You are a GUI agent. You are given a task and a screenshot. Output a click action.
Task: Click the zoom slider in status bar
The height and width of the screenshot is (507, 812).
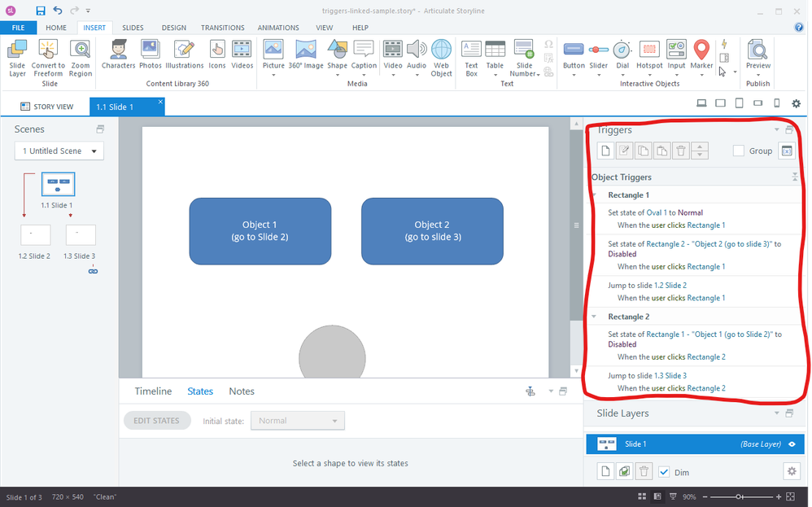tap(739, 496)
